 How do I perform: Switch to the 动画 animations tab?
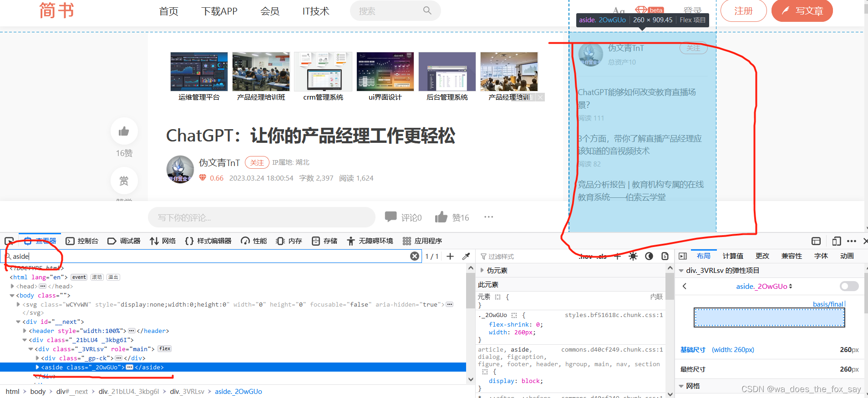(x=847, y=256)
